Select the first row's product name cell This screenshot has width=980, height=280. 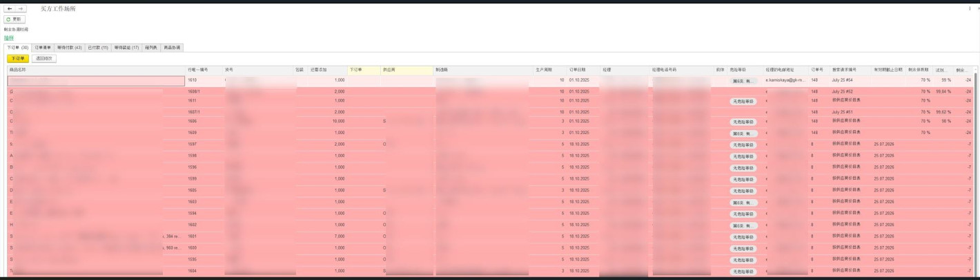point(96,81)
